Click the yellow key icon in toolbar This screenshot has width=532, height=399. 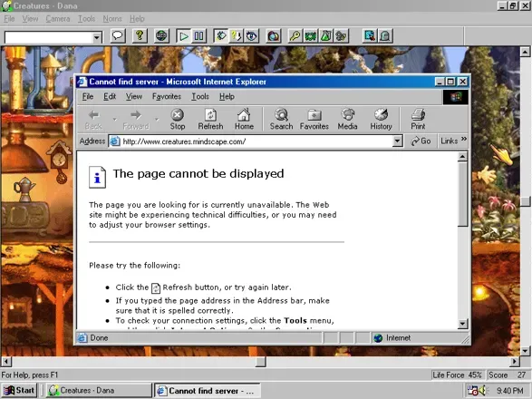click(295, 36)
